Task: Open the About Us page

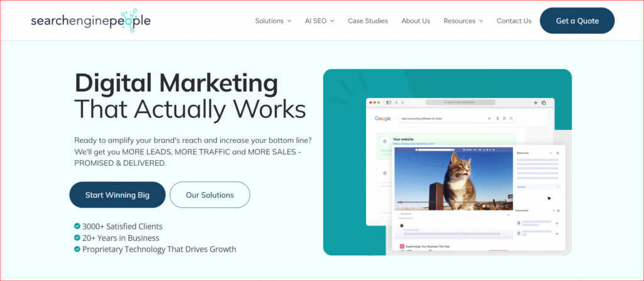Action: click(x=416, y=21)
